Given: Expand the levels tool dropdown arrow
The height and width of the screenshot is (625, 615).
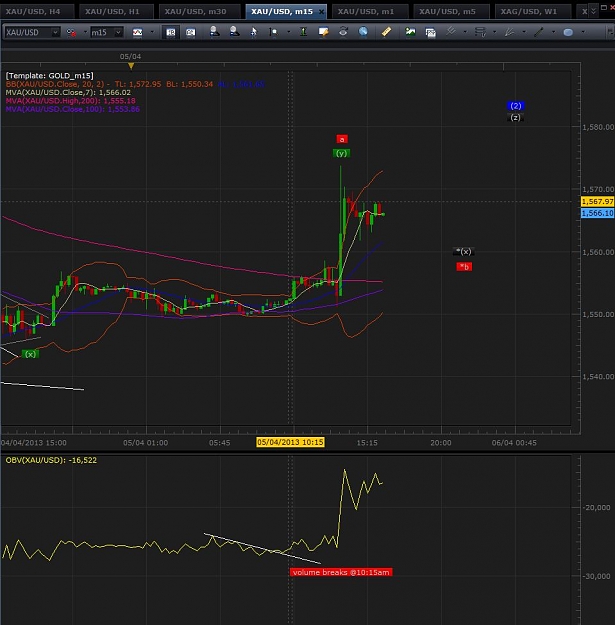Looking at the screenshot, I should 495,32.
